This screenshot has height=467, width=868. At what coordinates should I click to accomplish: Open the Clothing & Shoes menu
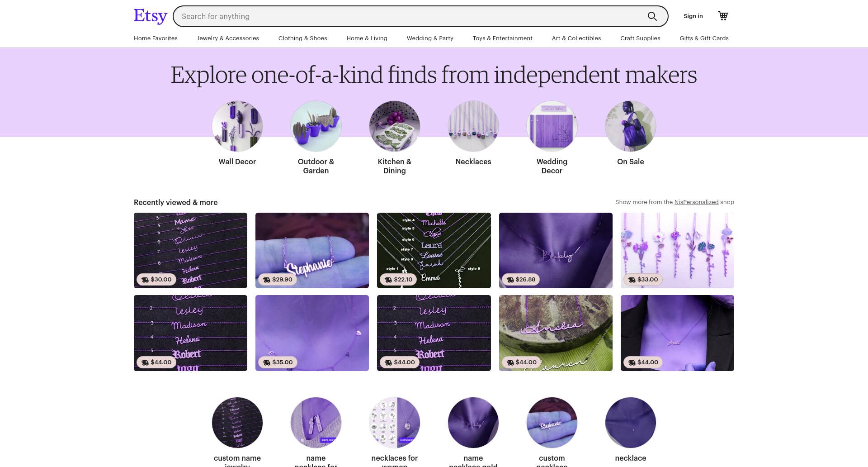click(302, 38)
